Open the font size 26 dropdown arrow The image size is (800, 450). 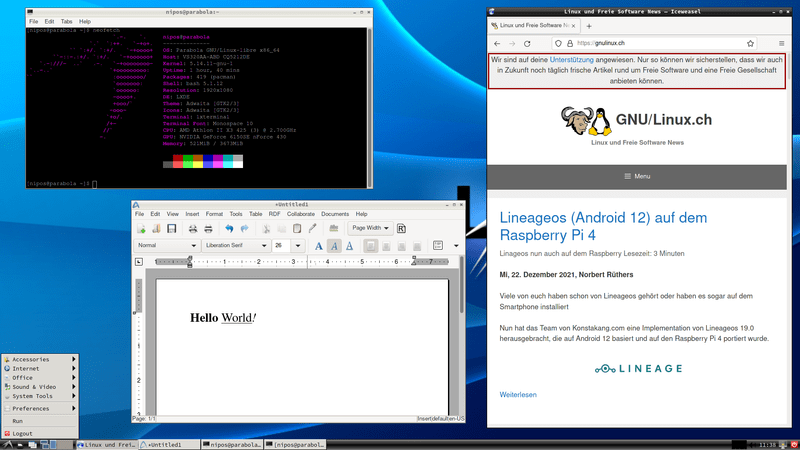(x=298, y=245)
